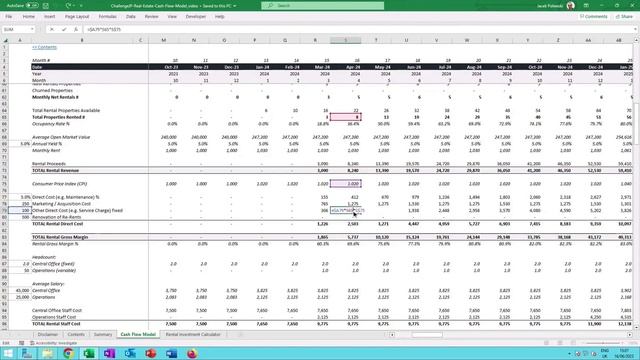Switch to the Insert ribbon tab
This screenshot has width=640, height=360.
[x=49, y=17]
